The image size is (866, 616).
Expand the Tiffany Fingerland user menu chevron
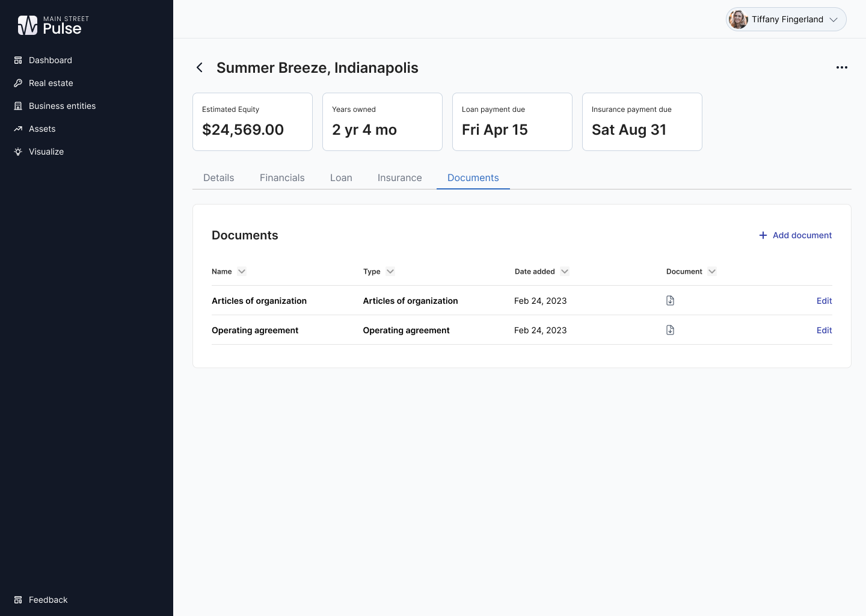pos(834,19)
